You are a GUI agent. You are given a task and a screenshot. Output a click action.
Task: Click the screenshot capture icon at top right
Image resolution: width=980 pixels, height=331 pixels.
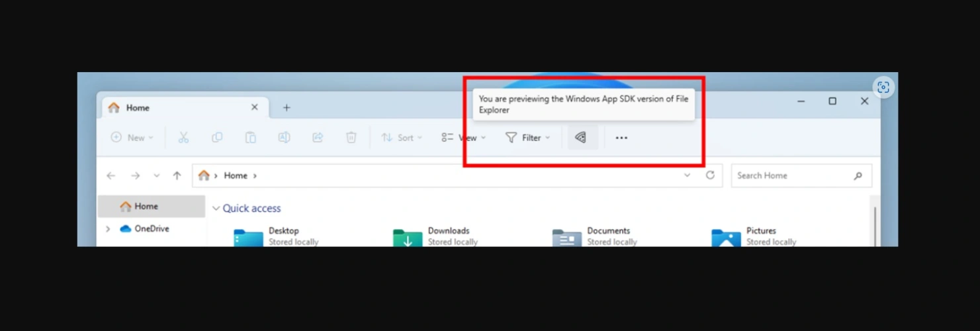coord(883,87)
